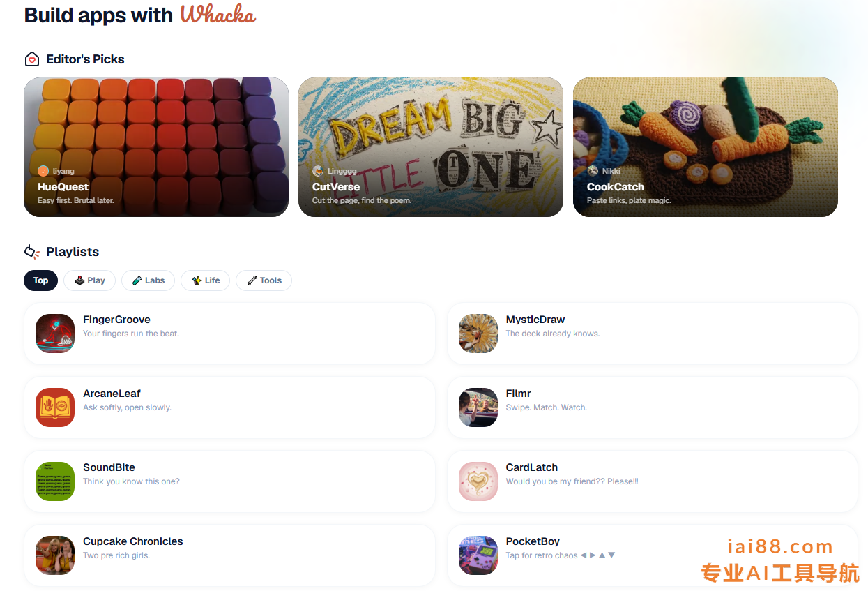The width and height of the screenshot is (868, 591).
Task: Open the Cupcake Chronicles app icon
Action: pyautogui.click(x=55, y=555)
